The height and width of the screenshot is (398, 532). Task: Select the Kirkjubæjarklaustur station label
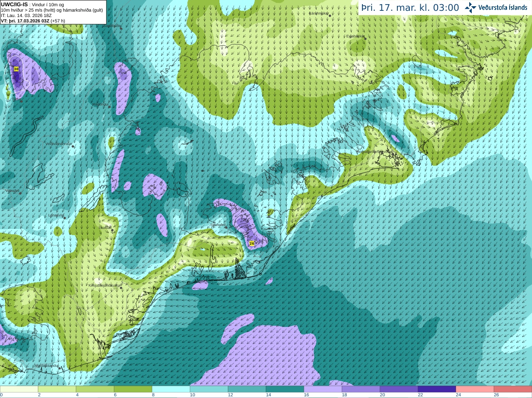tap(104, 285)
